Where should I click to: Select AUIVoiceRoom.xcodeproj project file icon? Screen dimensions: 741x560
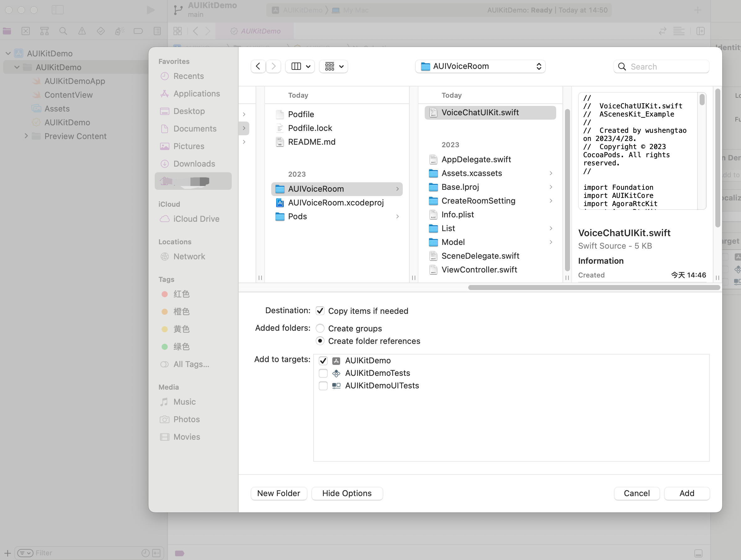coord(280,203)
